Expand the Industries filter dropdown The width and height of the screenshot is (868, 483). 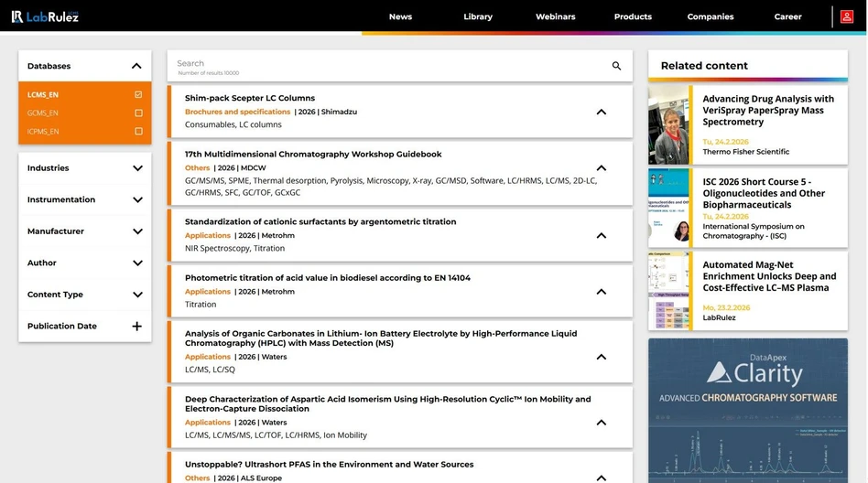pyautogui.click(x=137, y=168)
